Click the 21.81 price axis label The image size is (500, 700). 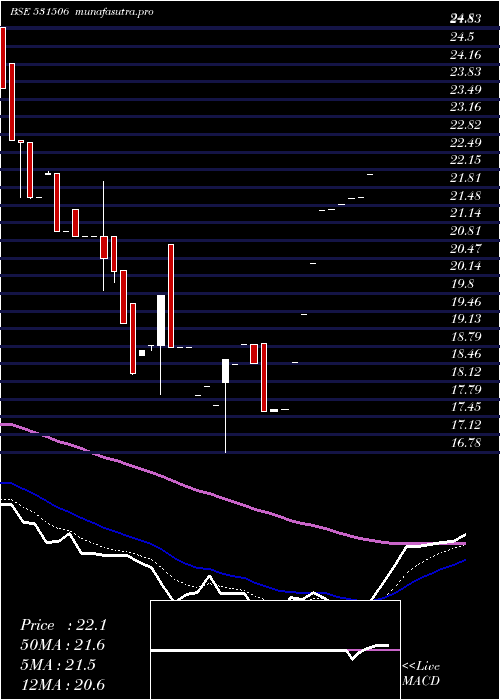coord(466,178)
